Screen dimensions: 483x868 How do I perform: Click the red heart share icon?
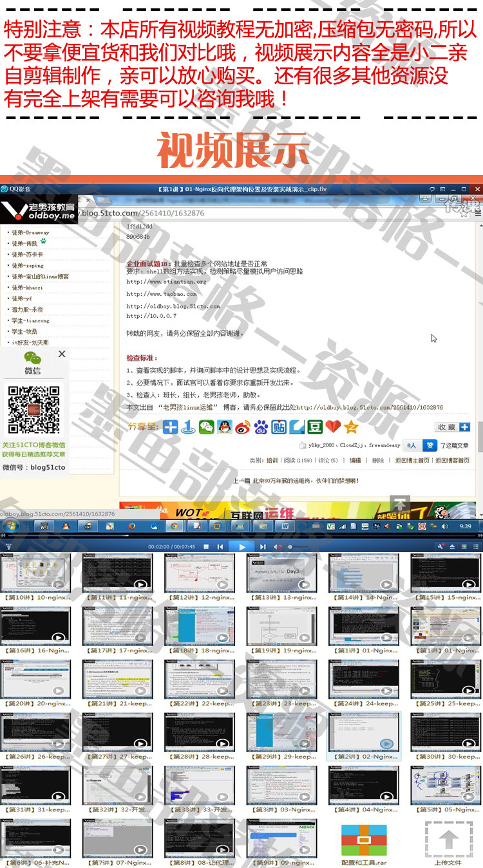pos(333,427)
